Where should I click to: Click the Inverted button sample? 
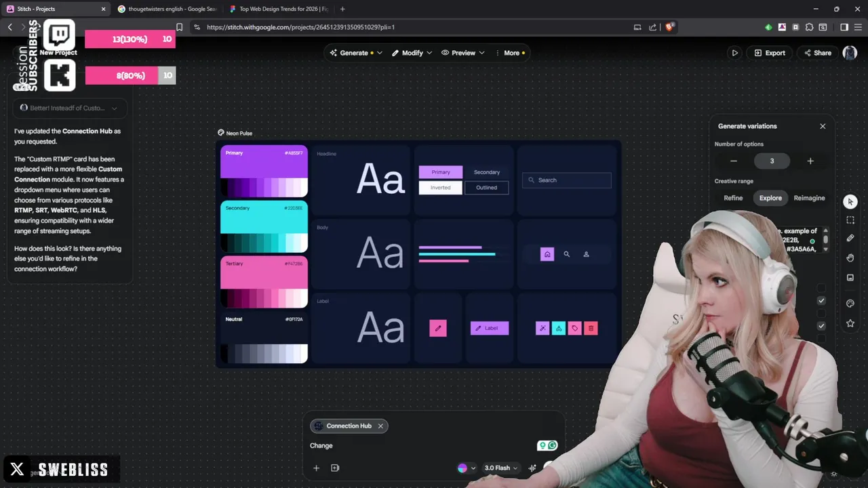(441, 188)
